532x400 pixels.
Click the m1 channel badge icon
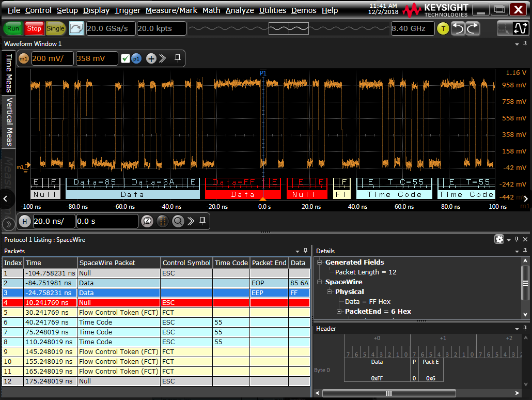click(x=24, y=58)
